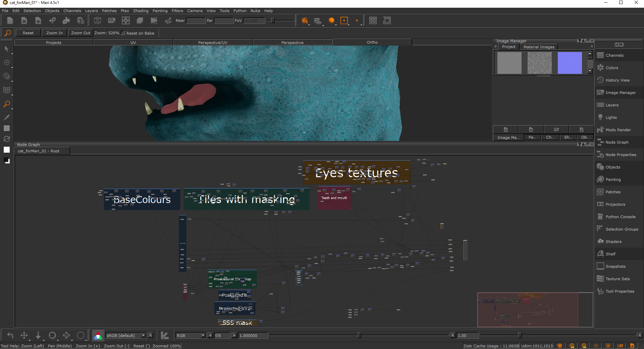Toggle the color management RGB icon

[98, 335]
